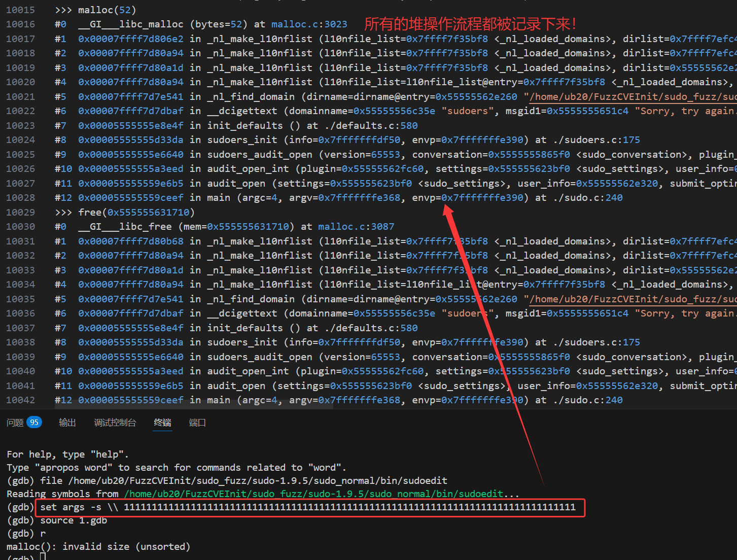Click line number 10029 in the gutter
Viewport: 737px width, 560px height.
21,213
